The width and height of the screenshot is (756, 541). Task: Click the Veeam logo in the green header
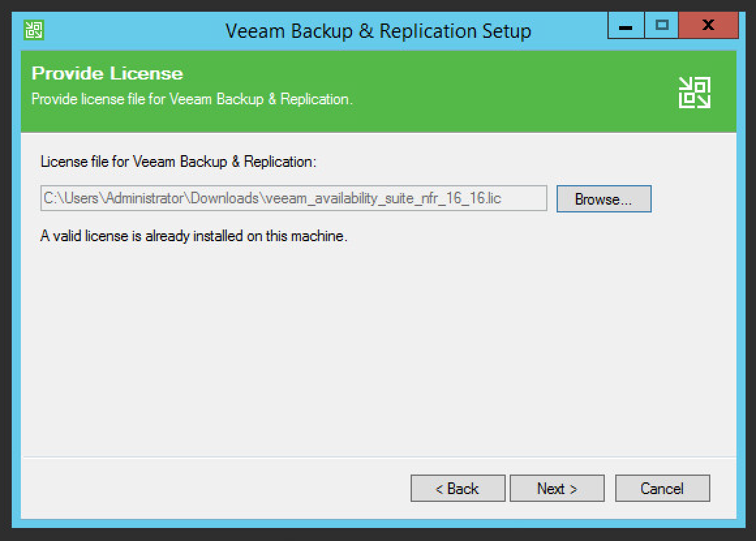[x=694, y=92]
